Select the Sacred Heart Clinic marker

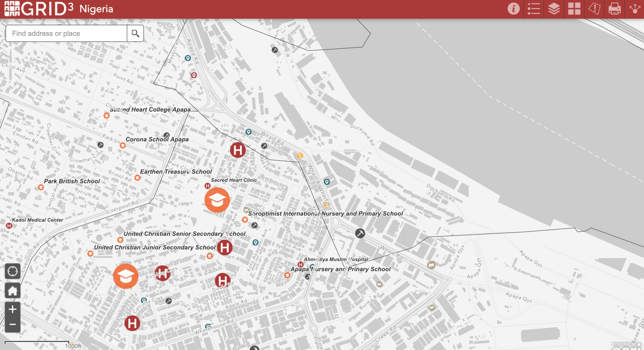208,186
